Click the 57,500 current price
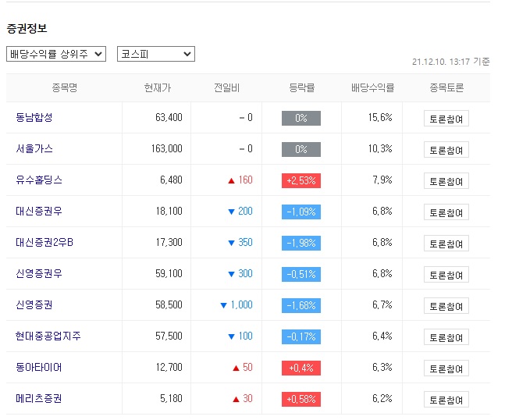Screen dimensions: 505x420 [x=169, y=336]
